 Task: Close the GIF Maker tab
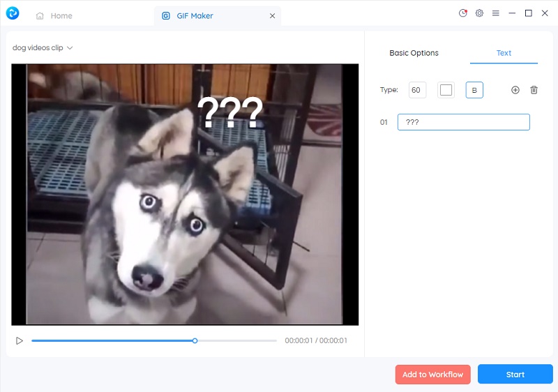pos(272,16)
